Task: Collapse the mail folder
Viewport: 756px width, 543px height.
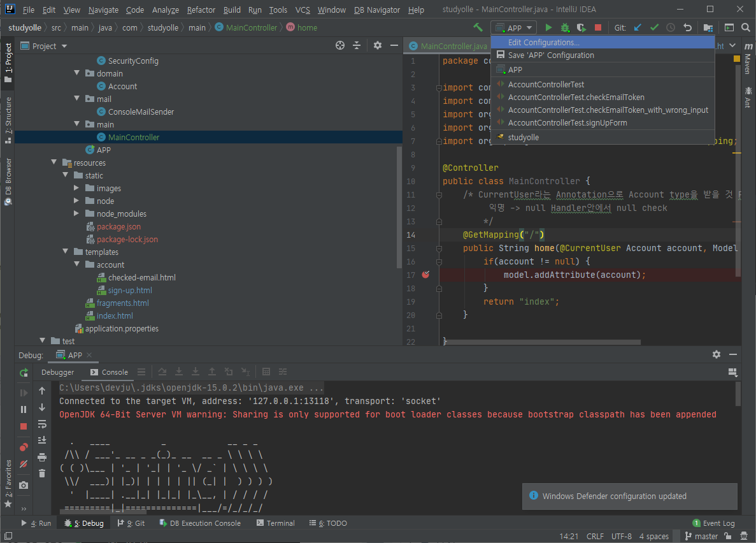Action: [x=76, y=98]
